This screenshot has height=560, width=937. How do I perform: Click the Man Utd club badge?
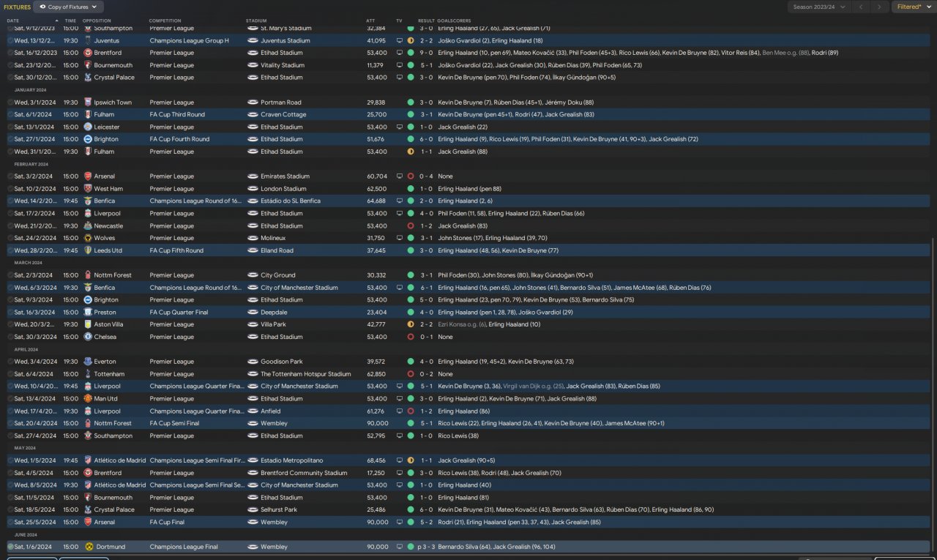coord(88,399)
